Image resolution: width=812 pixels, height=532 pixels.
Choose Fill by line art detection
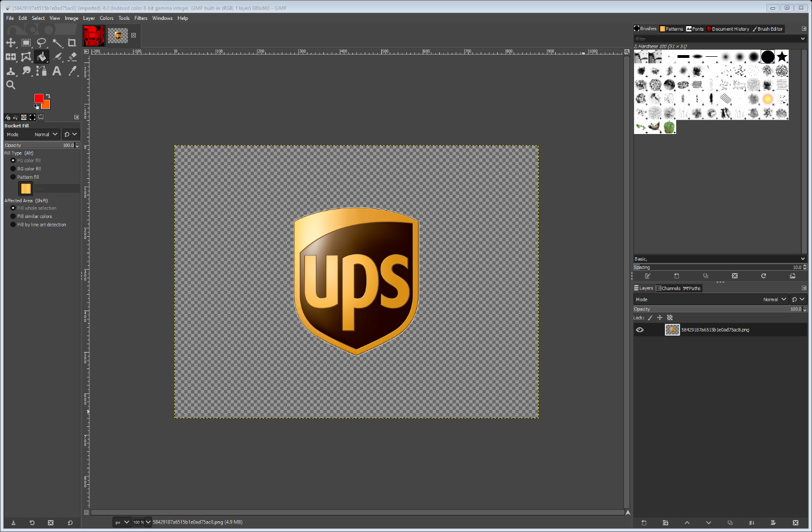(x=13, y=225)
